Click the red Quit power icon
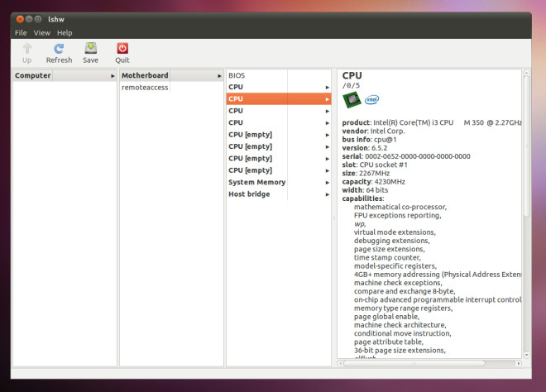546x392 pixels. coord(122,49)
